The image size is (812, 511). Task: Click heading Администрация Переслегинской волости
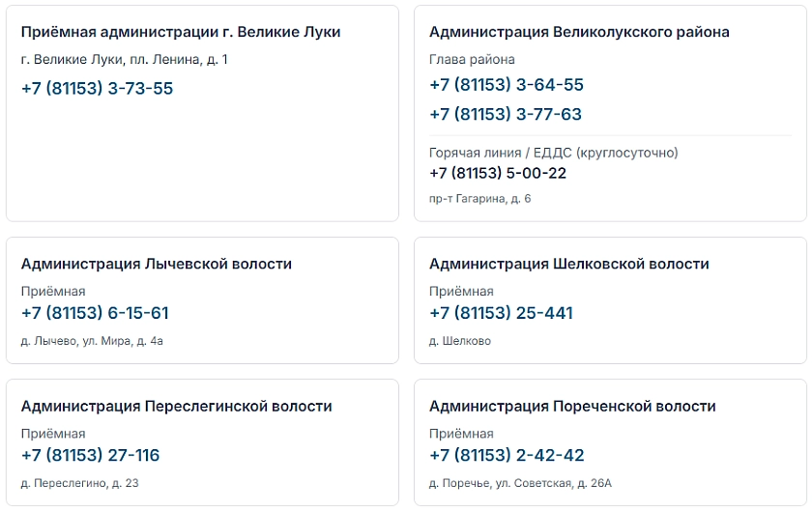[x=177, y=407]
